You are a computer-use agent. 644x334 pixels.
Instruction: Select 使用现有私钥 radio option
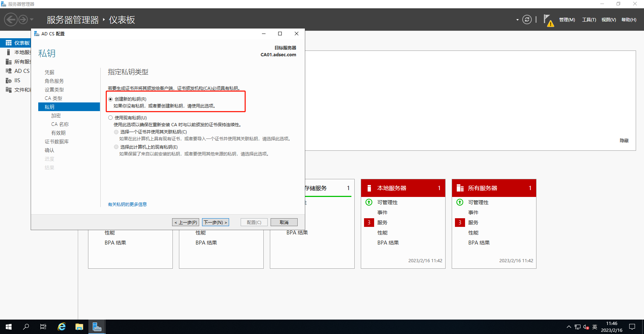click(110, 118)
